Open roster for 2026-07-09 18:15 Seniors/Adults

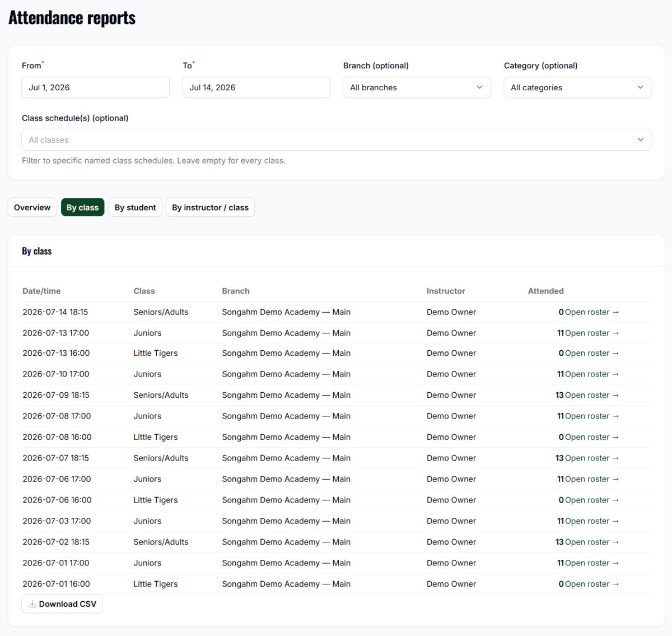[x=592, y=395]
